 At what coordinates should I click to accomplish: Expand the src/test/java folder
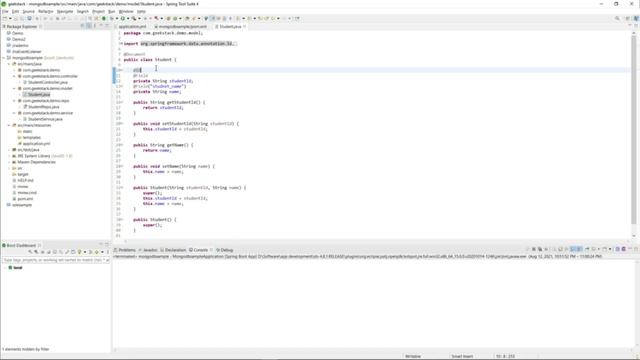click(x=9, y=150)
